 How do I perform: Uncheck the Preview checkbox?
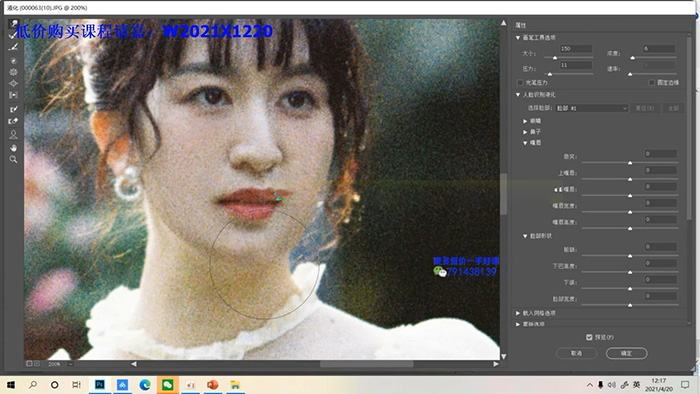pos(589,337)
